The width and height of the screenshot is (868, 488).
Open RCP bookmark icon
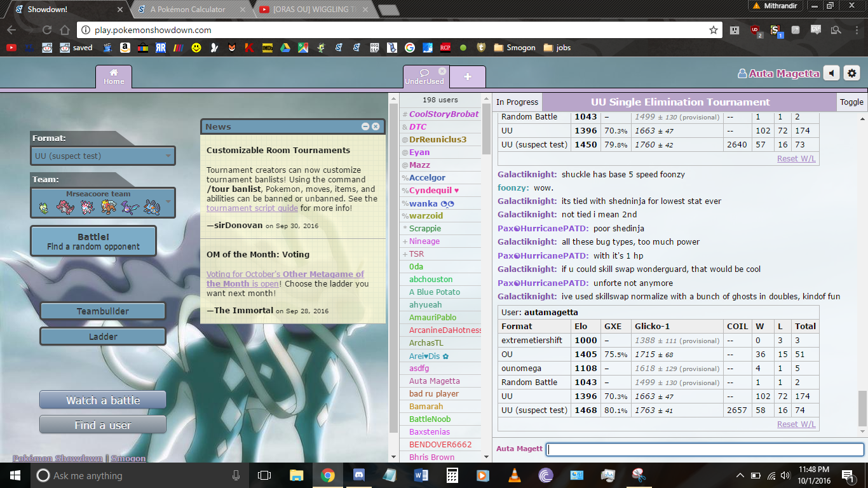coord(446,48)
